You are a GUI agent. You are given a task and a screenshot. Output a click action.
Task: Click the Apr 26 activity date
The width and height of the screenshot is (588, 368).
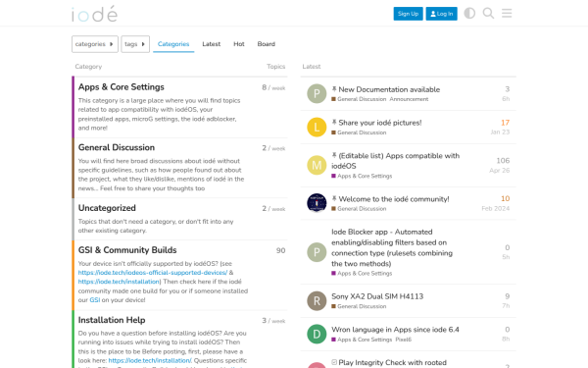point(500,170)
